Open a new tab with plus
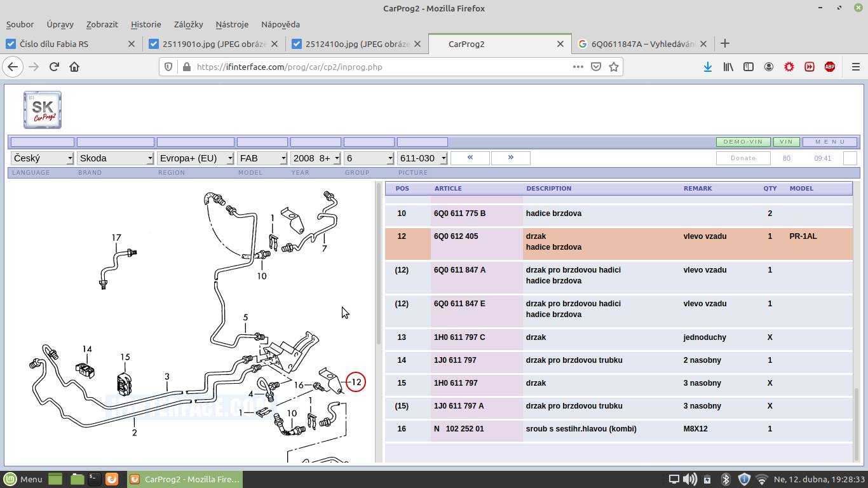 pos(725,43)
